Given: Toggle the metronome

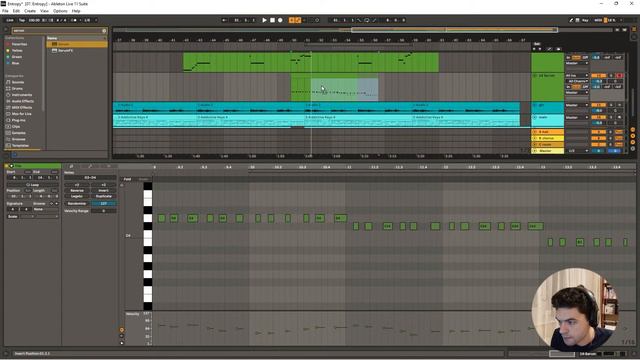Looking at the screenshot, I should [74, 20].
